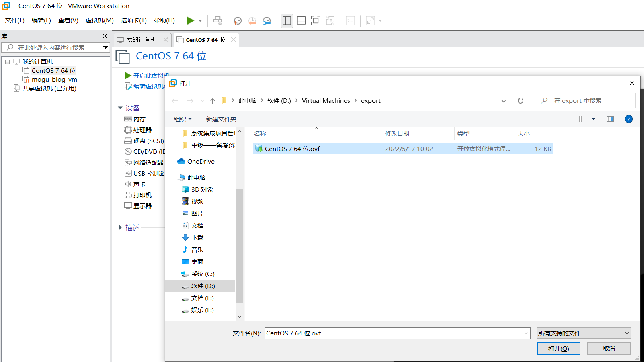
Task: Open the 组织 dropdown menu
Action: 183,119
